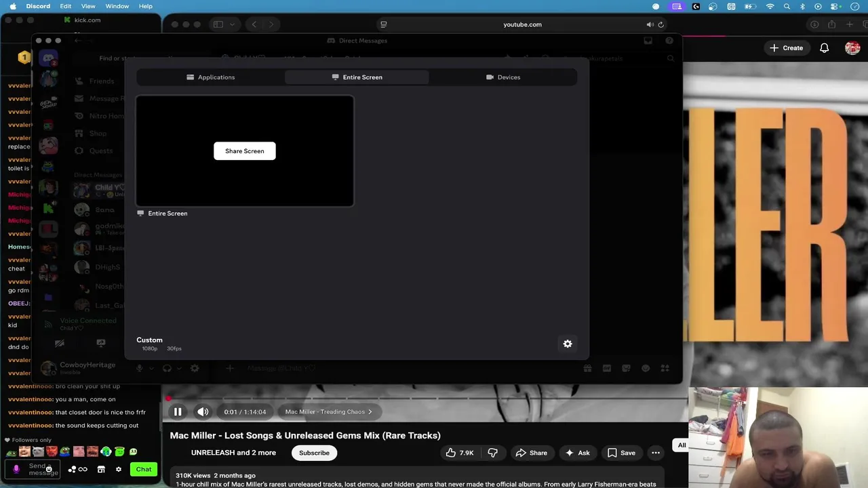Open a new Safari tab with plus

(x=850, y=24)
